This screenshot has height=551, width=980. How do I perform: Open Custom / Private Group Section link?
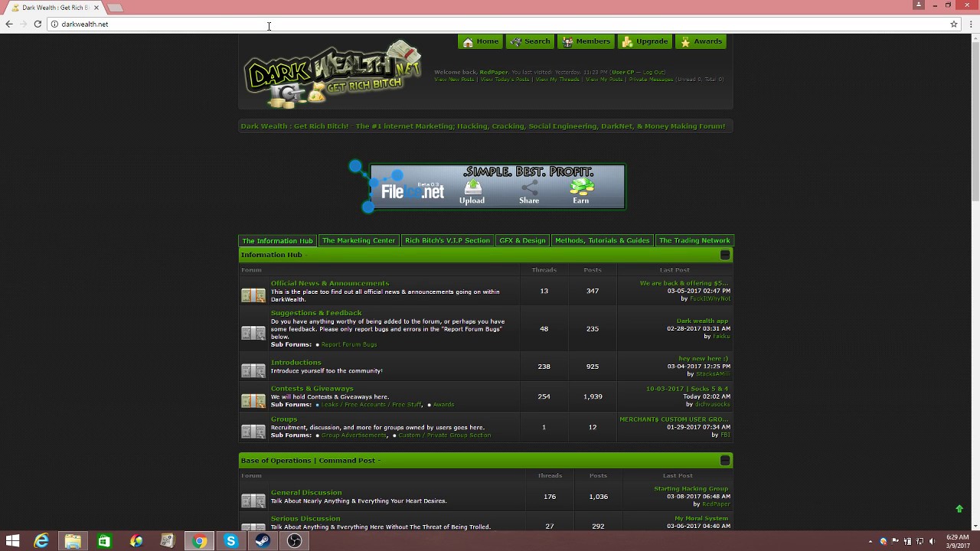[x=445, y=435]
